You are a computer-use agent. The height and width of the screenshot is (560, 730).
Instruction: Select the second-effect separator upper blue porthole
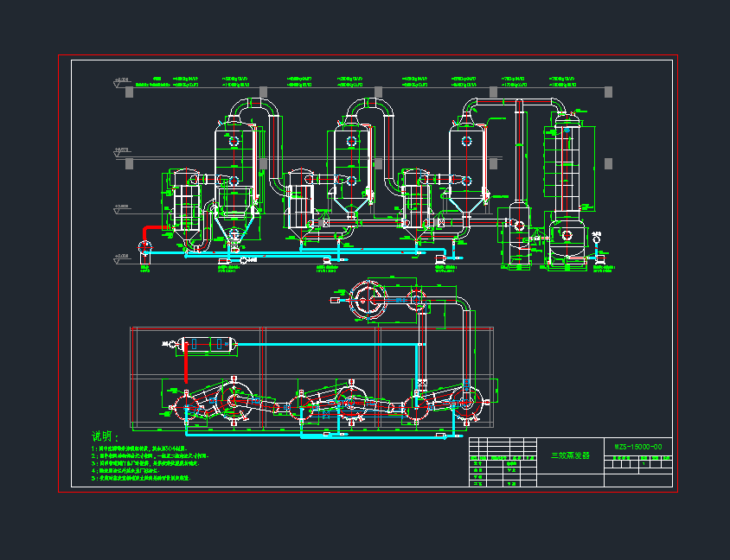tap(351, 141)
